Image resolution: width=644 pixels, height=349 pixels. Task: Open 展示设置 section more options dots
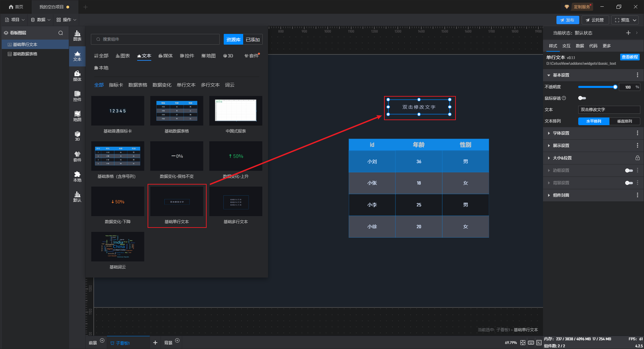coord(637,145)
